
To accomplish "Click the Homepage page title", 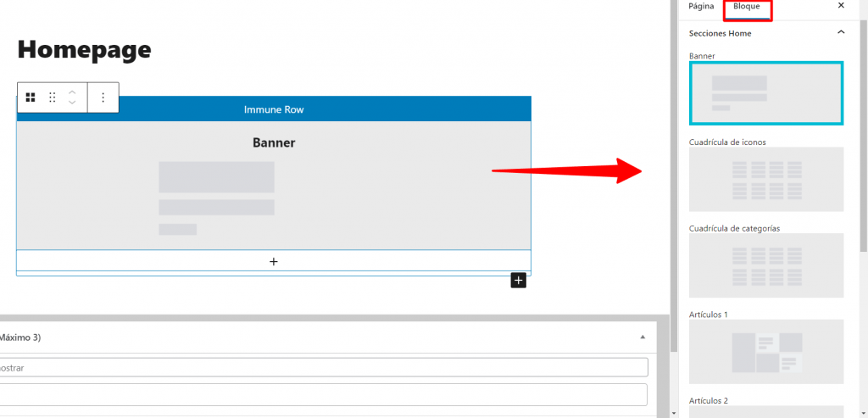I will [84, 49].
